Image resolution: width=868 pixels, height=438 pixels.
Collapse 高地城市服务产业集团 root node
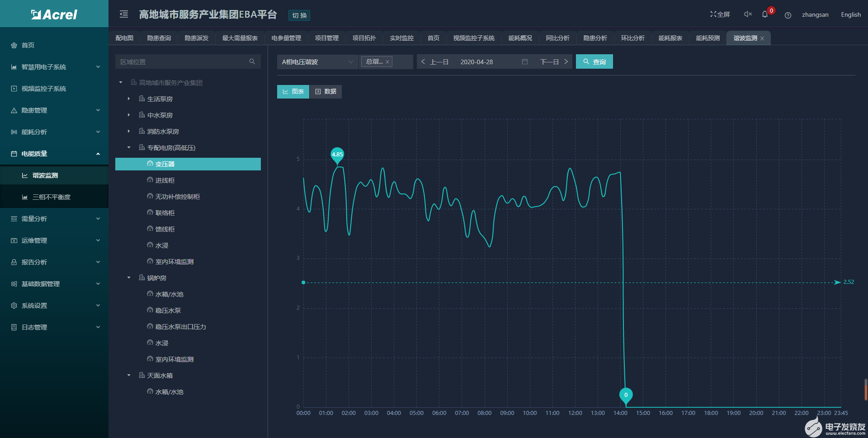(121, 82)
